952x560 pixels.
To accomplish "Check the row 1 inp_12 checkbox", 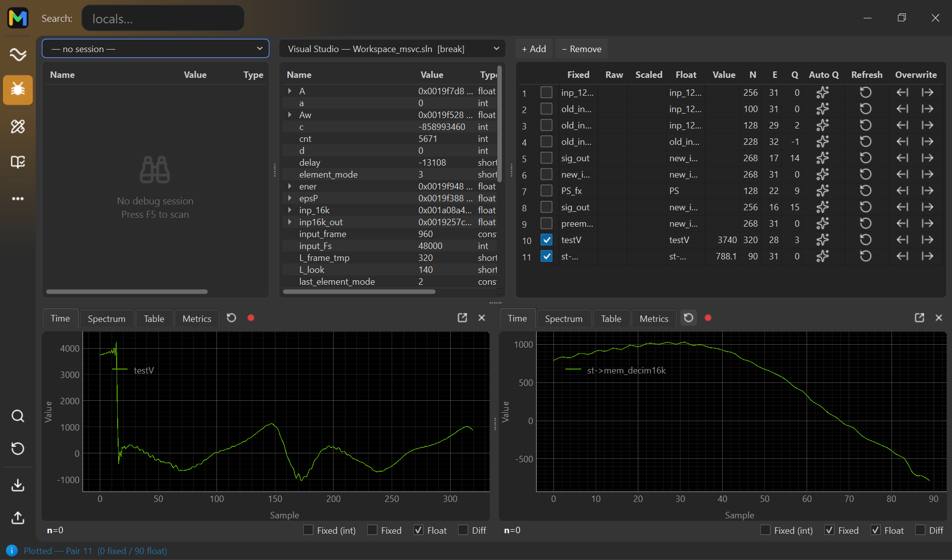I will click(x=546, y=93).
